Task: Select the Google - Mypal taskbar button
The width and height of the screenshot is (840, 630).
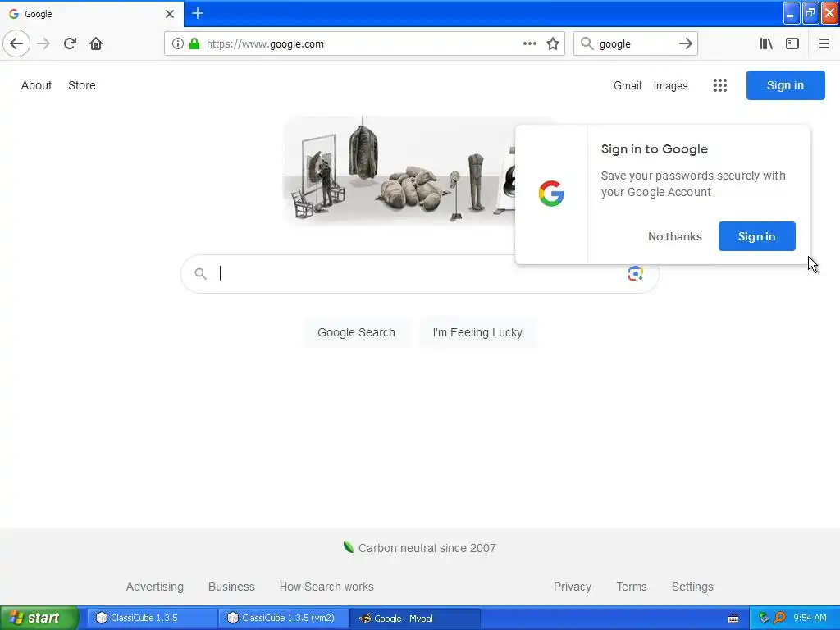Action: [415, 618]
